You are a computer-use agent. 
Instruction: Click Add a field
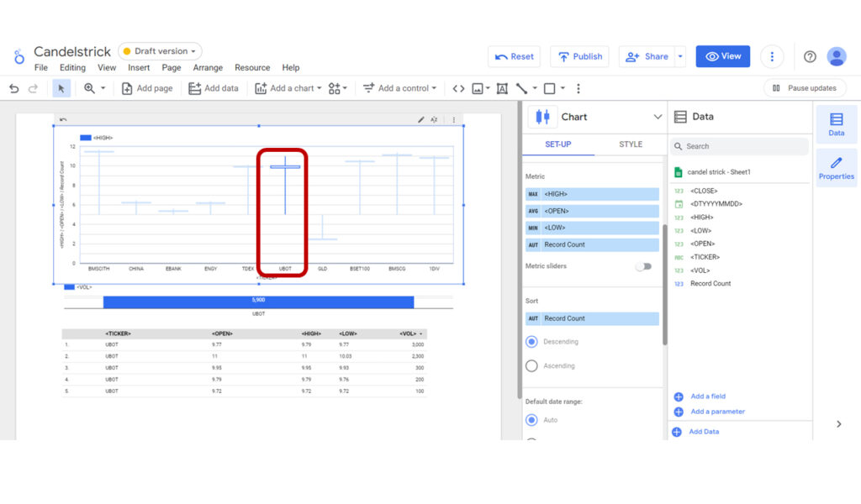pyautogui.click(x=708, y=396)
